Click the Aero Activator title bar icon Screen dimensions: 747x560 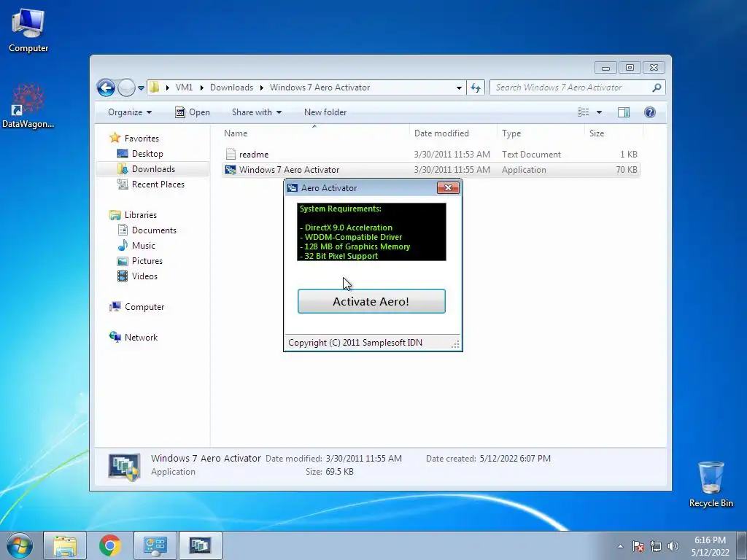click(x=293, y=187)
